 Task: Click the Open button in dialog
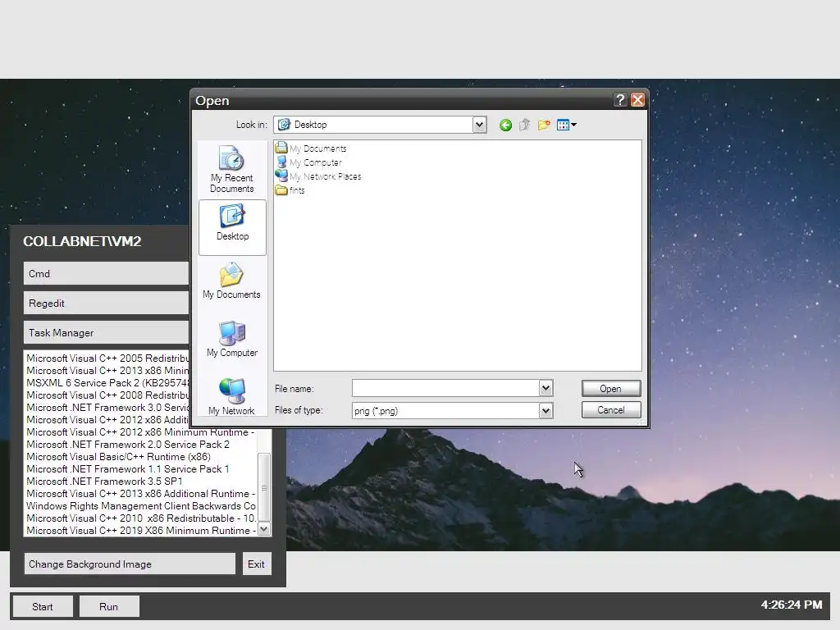(x=610, y=389)
